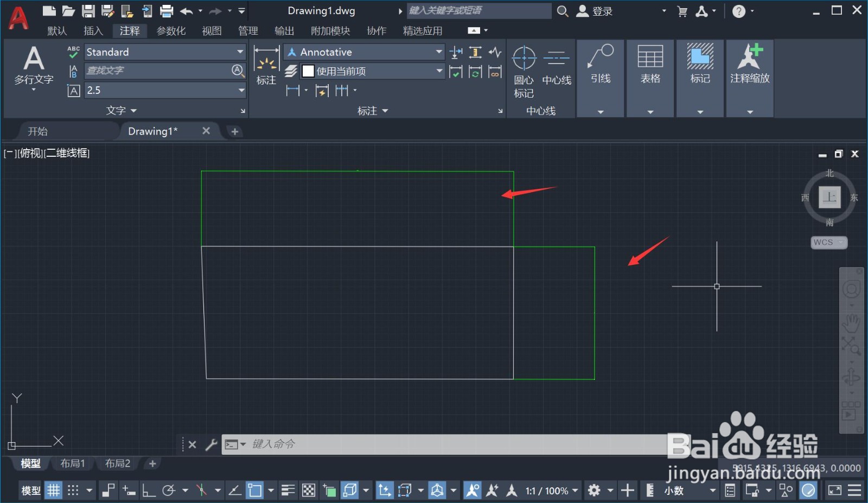
Task: Click the dimension update refresh icon
Action: point(475,72)
